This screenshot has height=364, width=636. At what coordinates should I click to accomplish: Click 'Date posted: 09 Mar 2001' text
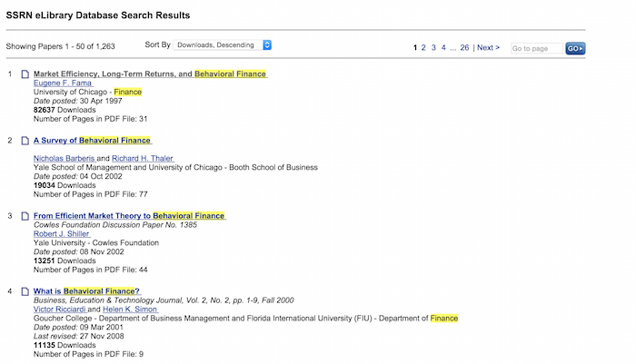(x=78, y=327)
